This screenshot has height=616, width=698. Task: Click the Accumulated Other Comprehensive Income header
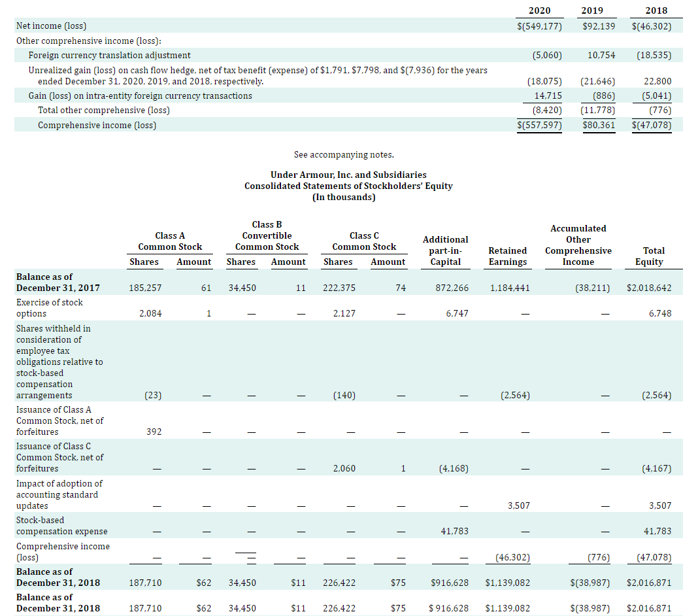(x=578, y=245)
